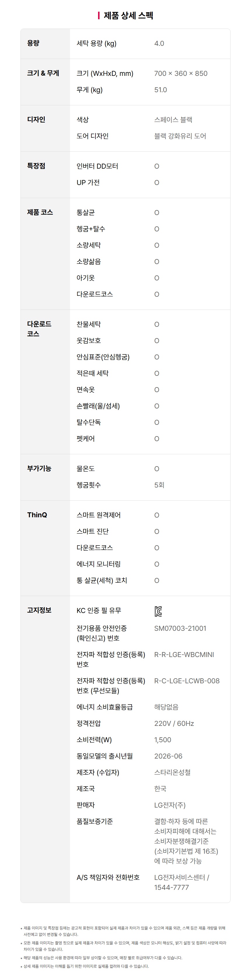Click the KC certification mark icon
Viewport: 251px width, 980px height.
coord(158,611)
